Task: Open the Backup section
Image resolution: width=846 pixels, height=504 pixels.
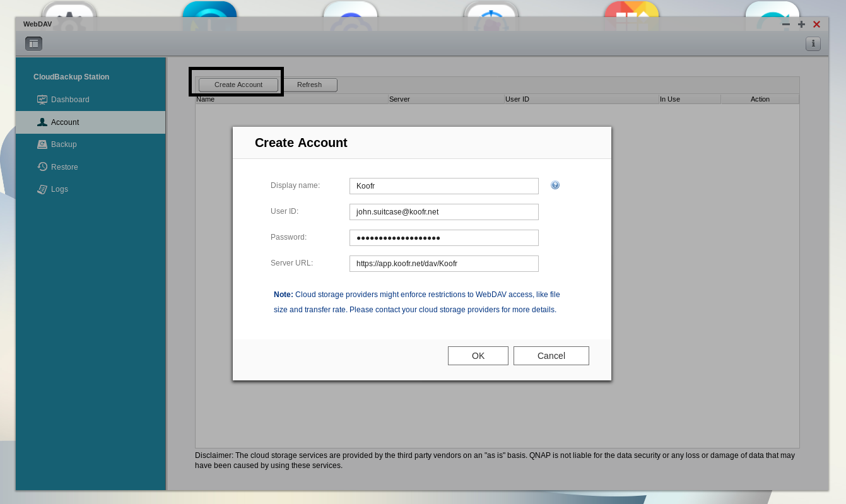Action: coord(91,144)
